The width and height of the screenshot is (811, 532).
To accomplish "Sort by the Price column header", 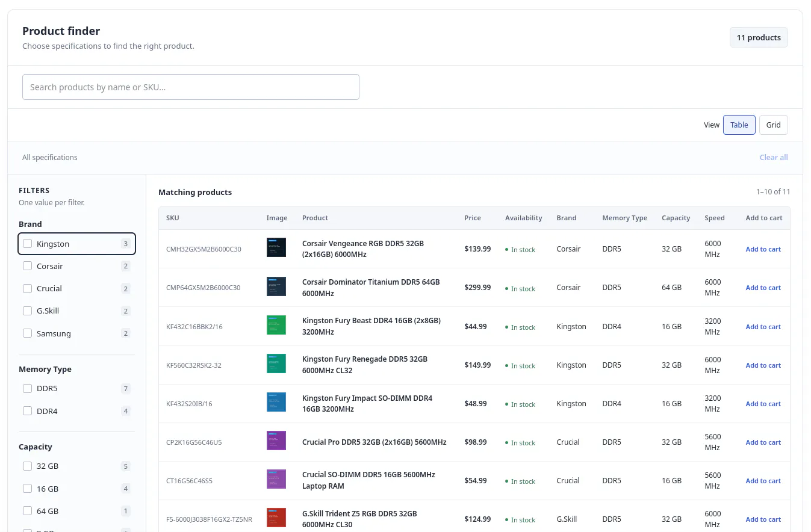I will tap(473, 218).
